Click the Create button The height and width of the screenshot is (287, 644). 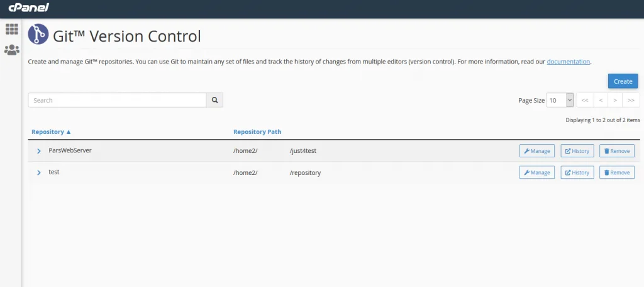[x=623, y=81]
